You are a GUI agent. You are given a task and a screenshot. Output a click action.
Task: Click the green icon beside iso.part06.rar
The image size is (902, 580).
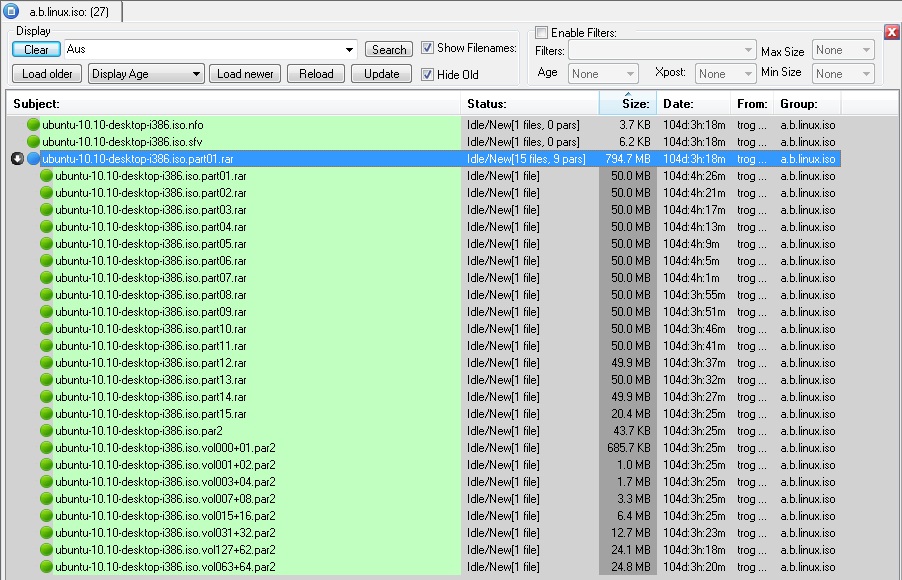coord(47,261)
